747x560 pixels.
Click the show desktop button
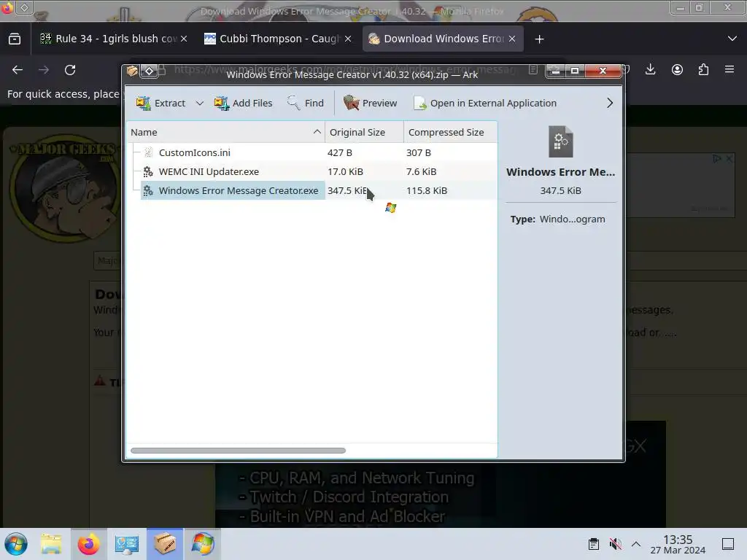coord(728,544)
